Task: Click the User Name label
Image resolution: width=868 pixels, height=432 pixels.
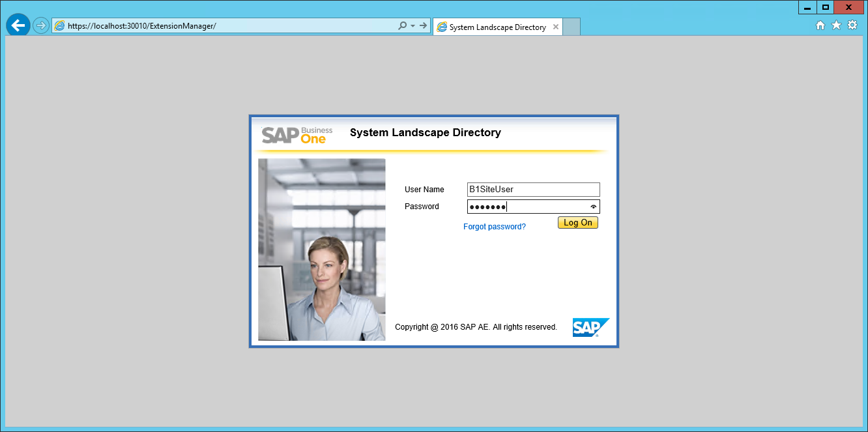Action: (x=424, y=190)
